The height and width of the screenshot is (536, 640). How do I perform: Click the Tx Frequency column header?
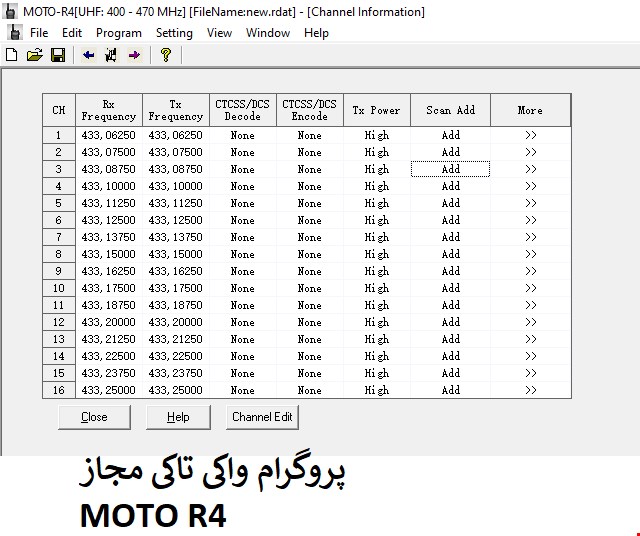tap(176, 110)
